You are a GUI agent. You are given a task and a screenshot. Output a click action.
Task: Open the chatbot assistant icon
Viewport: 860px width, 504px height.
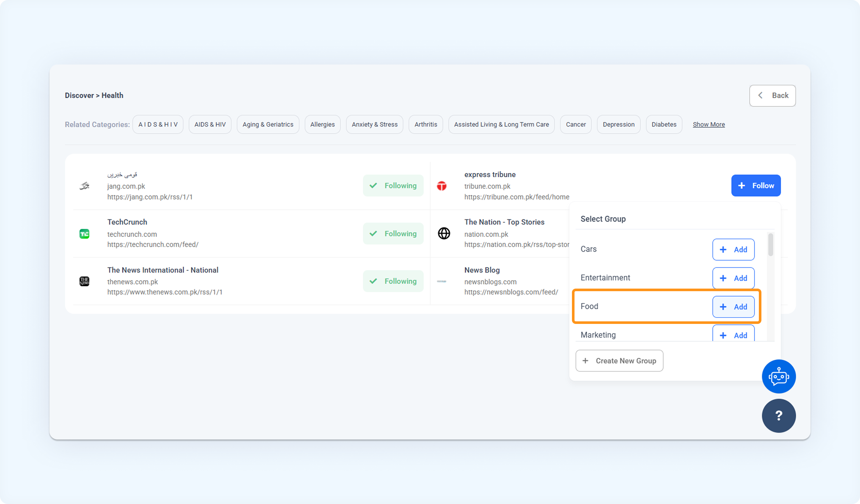(778, 376)
